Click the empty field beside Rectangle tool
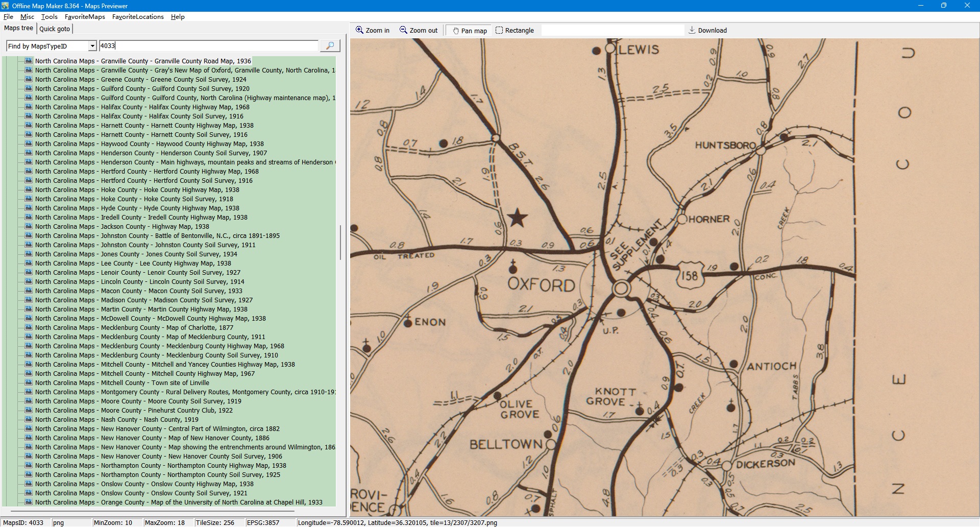Viewport: 980px width, 527px height. (x=612, y=31)
